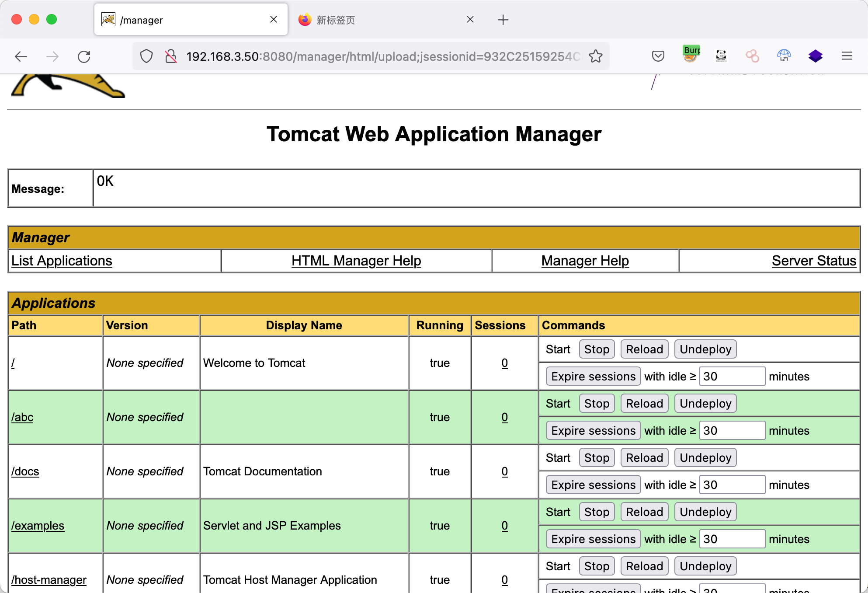Screen dimensions: 868x593
Task: Undeploy the /abc application
Action: [705, 403]
